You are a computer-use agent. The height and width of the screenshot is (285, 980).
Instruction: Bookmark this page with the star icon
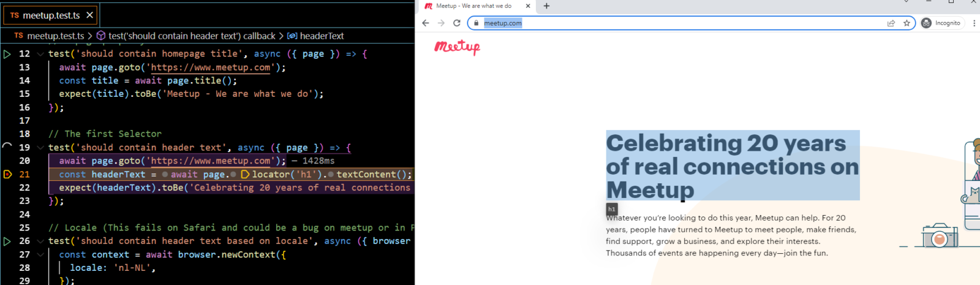(907, 23)
